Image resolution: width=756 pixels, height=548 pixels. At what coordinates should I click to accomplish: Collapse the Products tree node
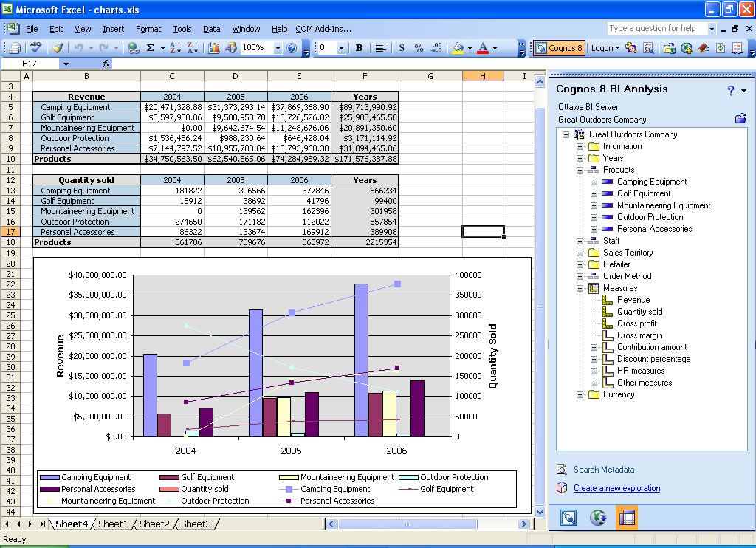coord(580,170)
